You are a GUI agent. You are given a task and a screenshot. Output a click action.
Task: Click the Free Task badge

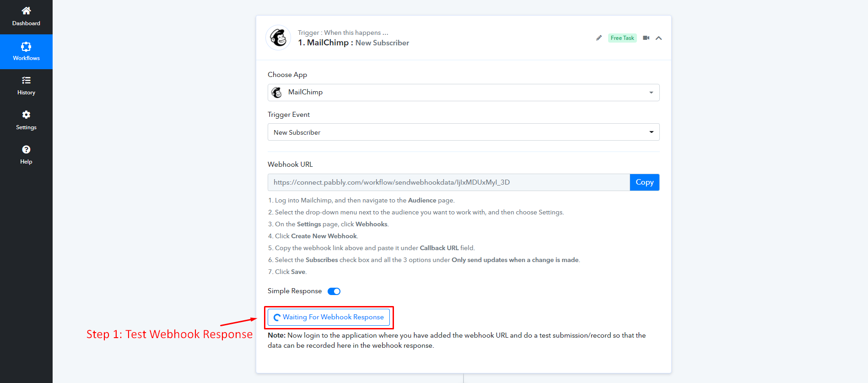622,38
